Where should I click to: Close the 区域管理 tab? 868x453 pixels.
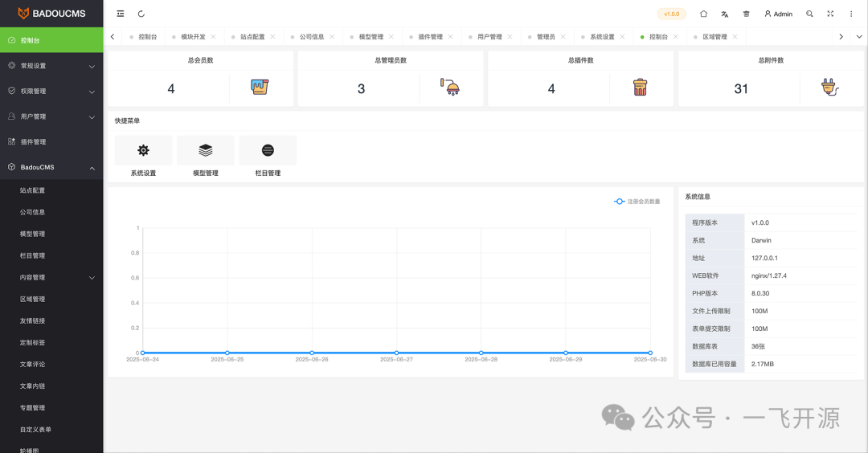coord(735,36)
